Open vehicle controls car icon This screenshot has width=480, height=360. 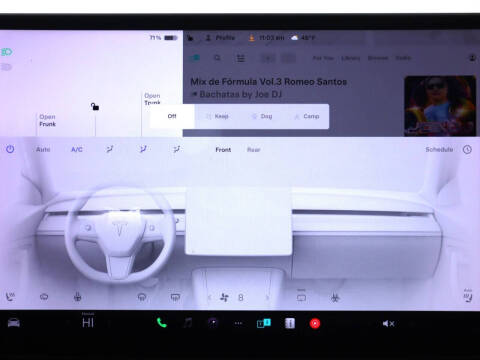[x=14, y=323]
